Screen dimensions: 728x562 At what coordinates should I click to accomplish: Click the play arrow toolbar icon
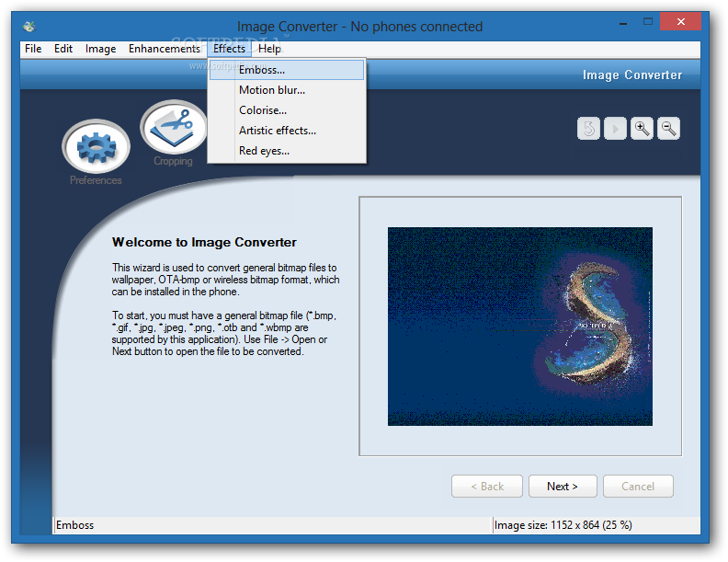point(615,128)
